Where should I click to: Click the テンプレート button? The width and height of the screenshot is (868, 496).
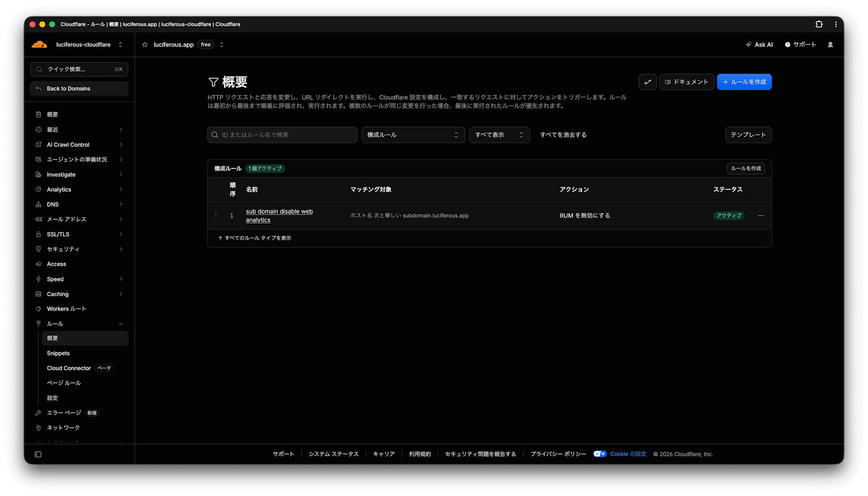[748, 135]
